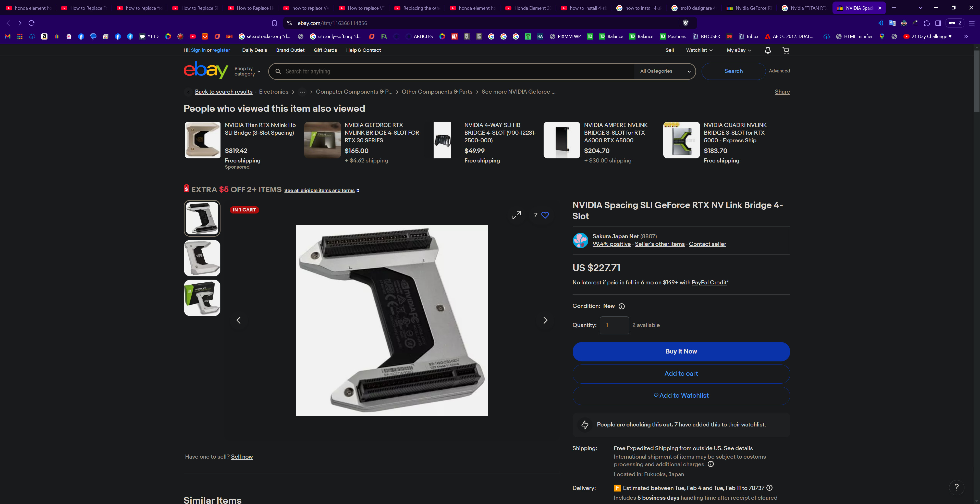
Task: Open the YT ID bookmark
Action: tap(149, 36)
